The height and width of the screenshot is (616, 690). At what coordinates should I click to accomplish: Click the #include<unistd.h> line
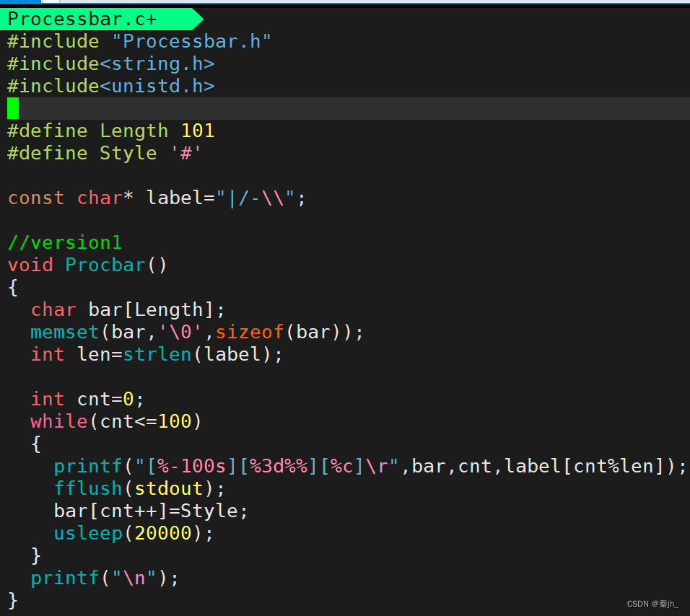click(x=111, y=86)
